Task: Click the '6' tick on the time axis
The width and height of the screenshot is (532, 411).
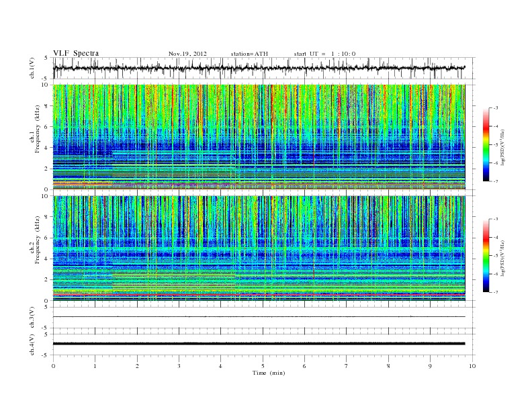Action: pos(304,366)
